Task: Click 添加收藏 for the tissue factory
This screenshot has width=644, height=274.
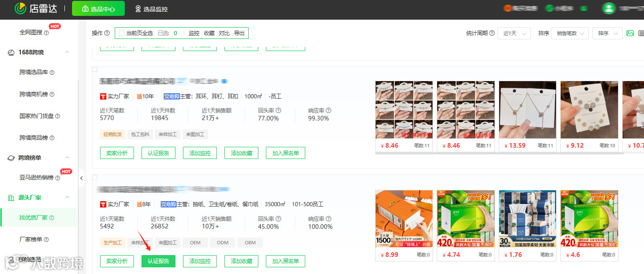Action: 241,261
